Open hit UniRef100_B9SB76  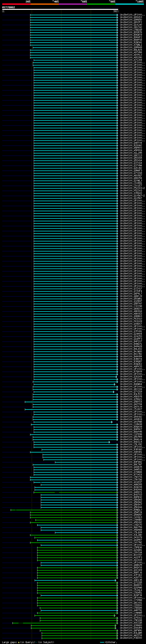coord(131,32)
